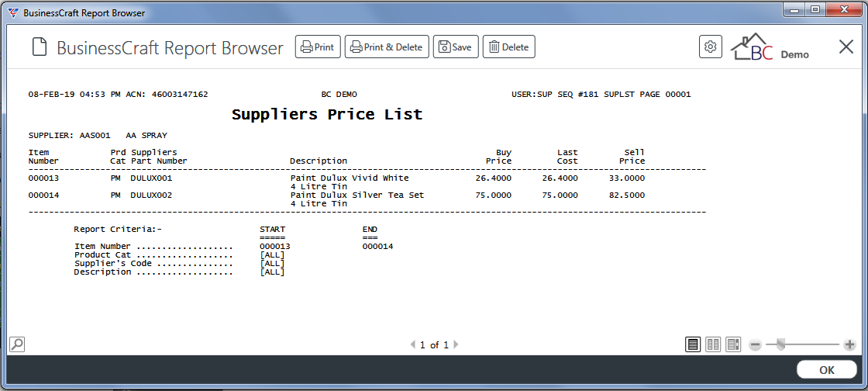This screenshot has width=868, height=391.
Task: Zoom out with the minus icon
Action: coord(755,344)
